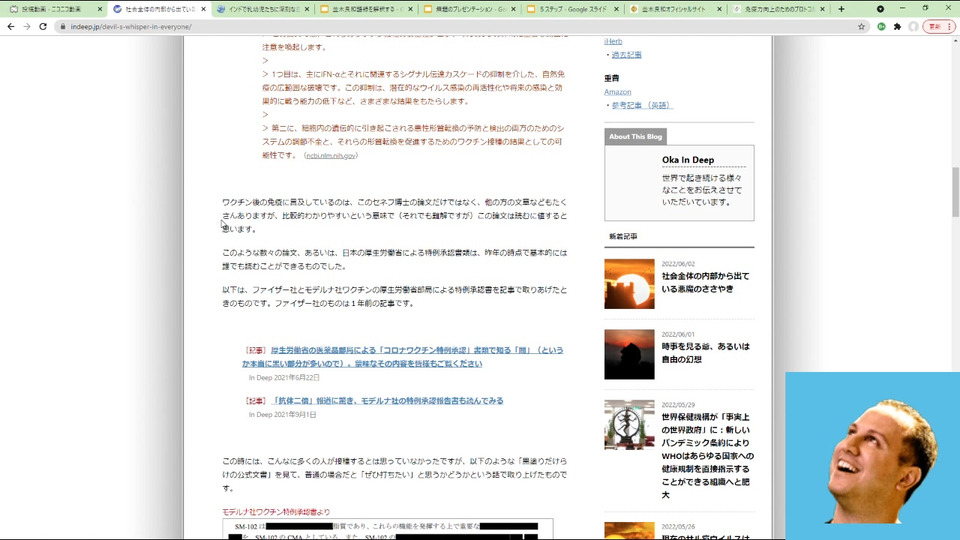Screen dimensions: 960x540
Task: Open the Chrome three-dot menu
Action: pyautogui.click(x=950, y=26)
